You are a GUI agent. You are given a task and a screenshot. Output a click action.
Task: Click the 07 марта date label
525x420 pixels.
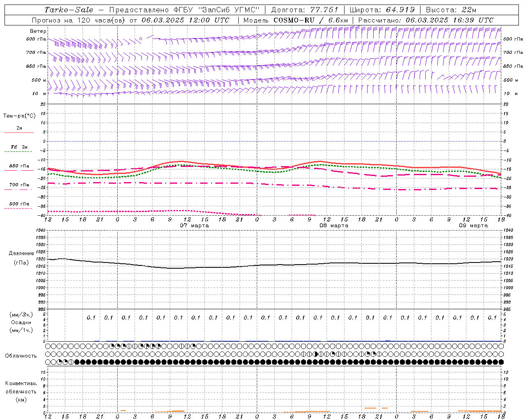[194, 226]
